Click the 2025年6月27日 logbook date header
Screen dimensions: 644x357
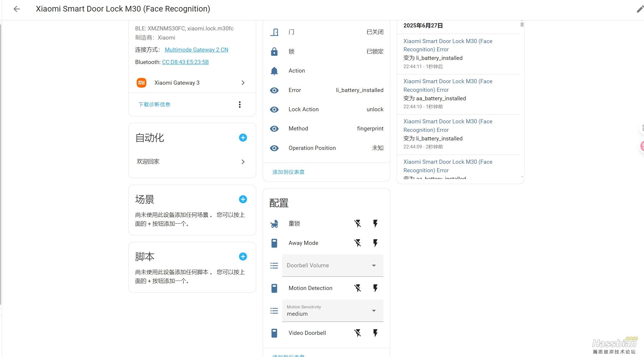click(423, 26)
